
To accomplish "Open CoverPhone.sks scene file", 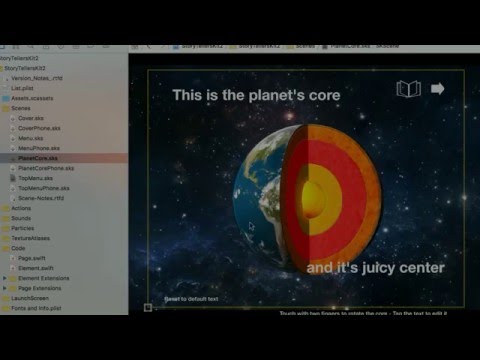I will (39, 128).
